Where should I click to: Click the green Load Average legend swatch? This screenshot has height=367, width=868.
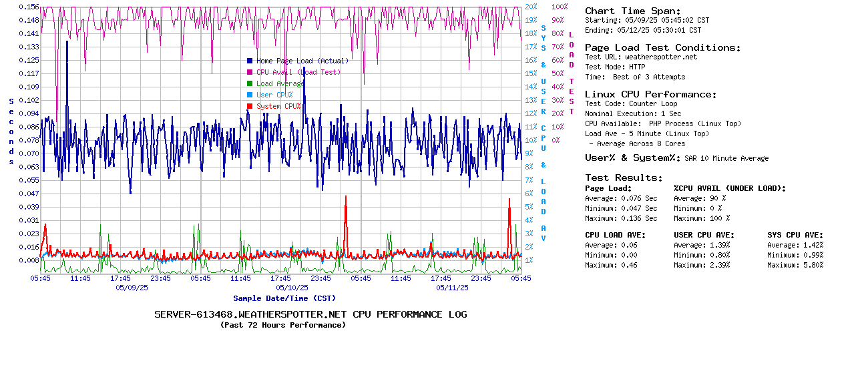click(250, 83)
